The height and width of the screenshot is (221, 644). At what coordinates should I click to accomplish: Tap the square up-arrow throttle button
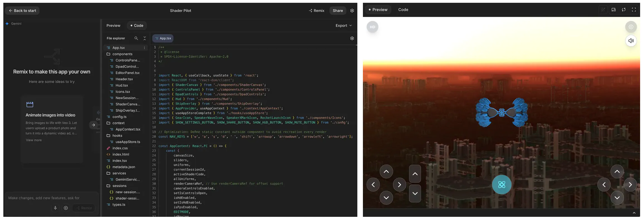[x=415, y=174]
